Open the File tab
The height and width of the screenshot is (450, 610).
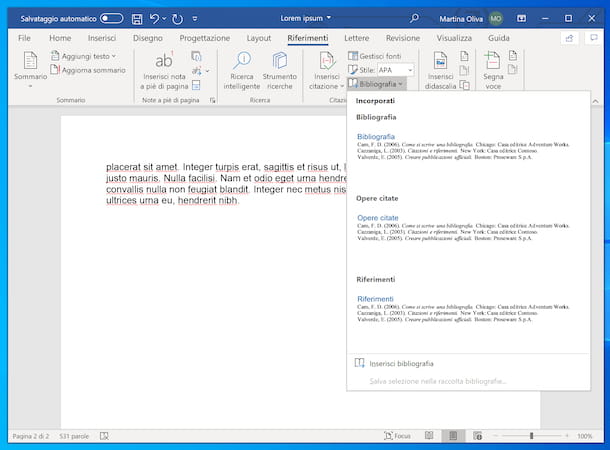point(24,38)
